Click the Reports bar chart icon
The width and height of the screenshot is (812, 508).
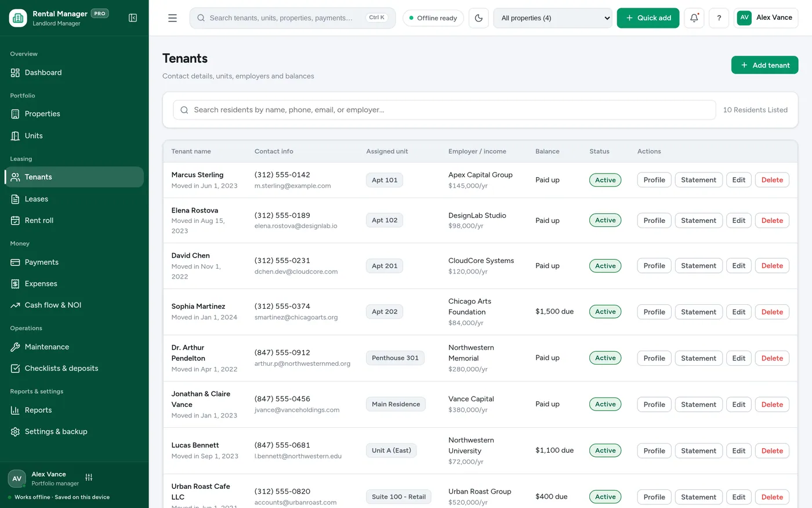pos(15,410)
